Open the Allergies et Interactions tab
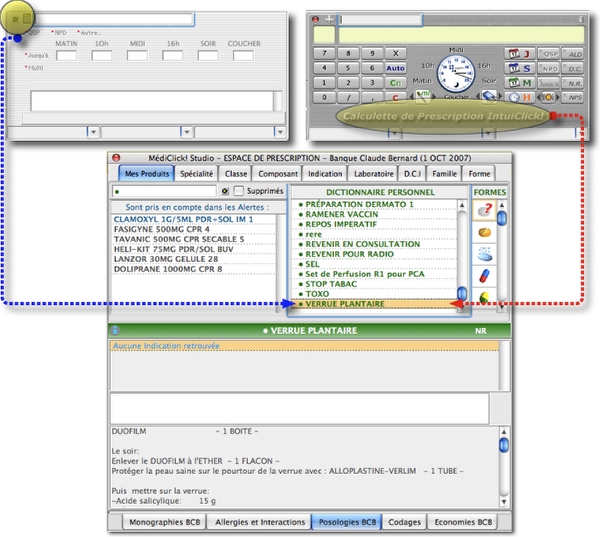This screenshot has width=600, height=537. [260, 522]
